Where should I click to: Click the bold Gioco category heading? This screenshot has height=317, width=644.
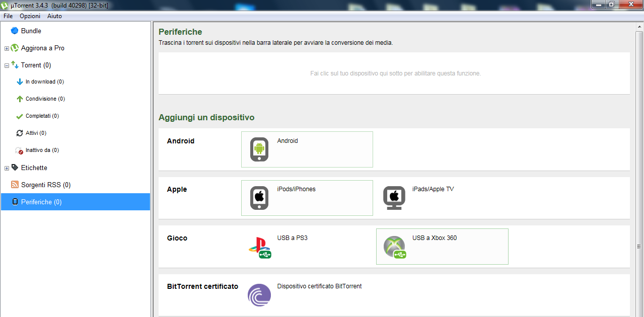click(177, 238)
